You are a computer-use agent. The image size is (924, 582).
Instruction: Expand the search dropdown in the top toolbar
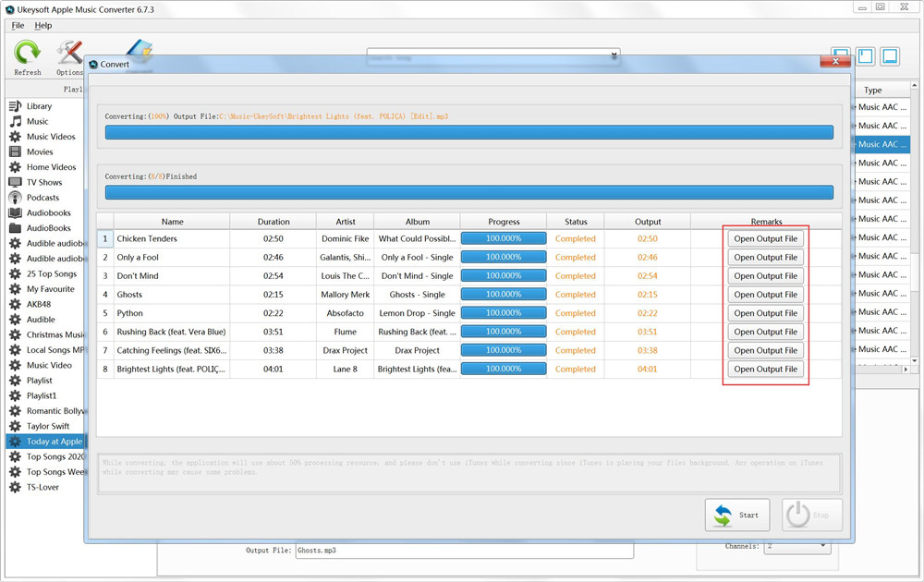point(614,55)
